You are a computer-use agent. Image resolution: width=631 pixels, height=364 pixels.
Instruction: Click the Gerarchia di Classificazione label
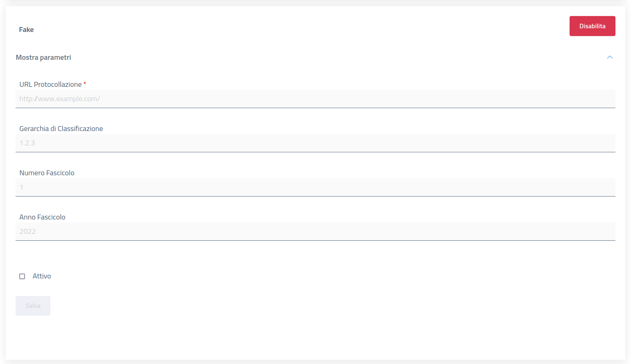(x=61, y=129)
